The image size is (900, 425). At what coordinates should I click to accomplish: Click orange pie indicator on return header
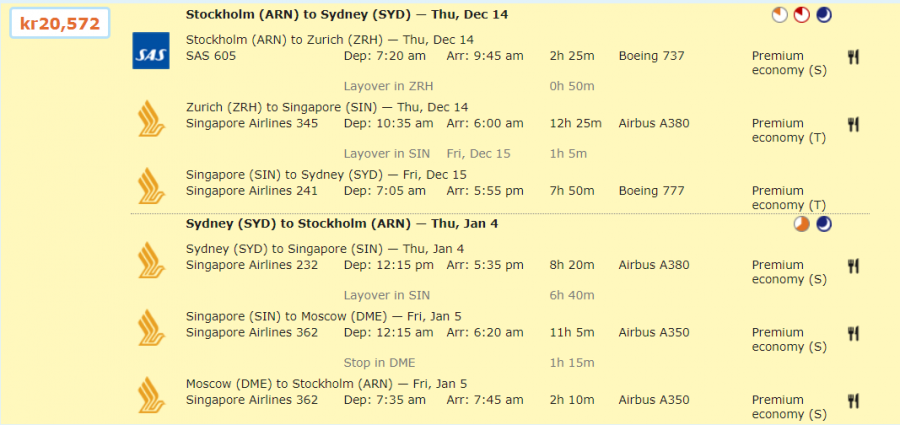click(802, 224)
